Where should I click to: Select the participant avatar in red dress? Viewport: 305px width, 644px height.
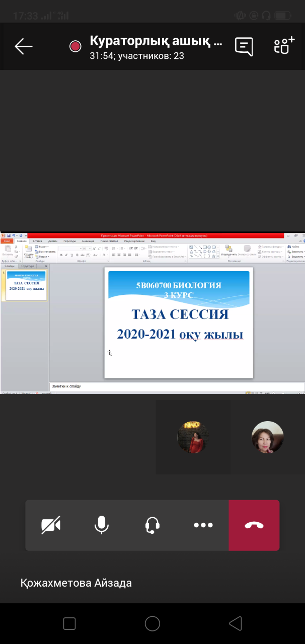click(x=192, y=437)
